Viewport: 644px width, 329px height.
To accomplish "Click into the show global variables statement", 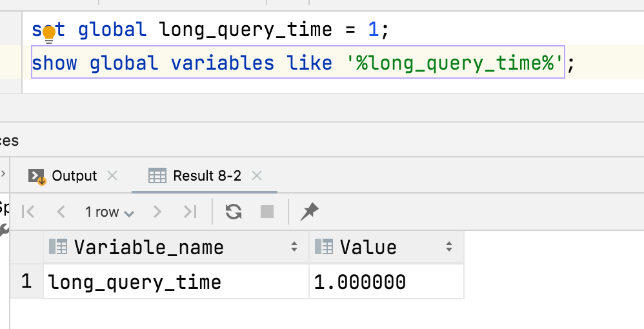I will [298, 63].
